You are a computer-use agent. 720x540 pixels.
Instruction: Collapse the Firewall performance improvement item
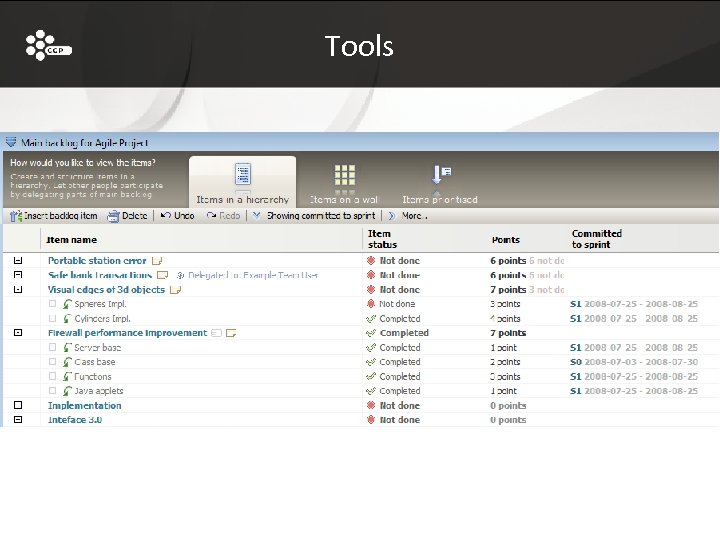(18, 332)
